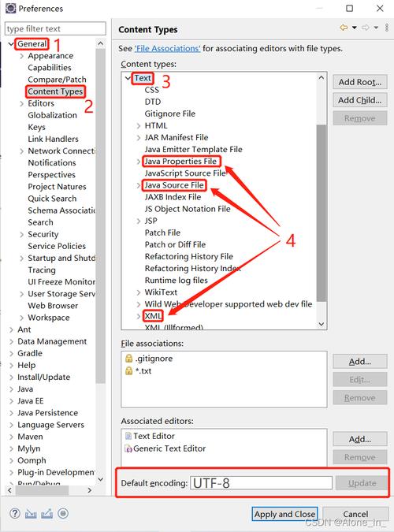Click the Apply and Close button
This screenshot has height=532, width=394.
click(x=284, y=514)
